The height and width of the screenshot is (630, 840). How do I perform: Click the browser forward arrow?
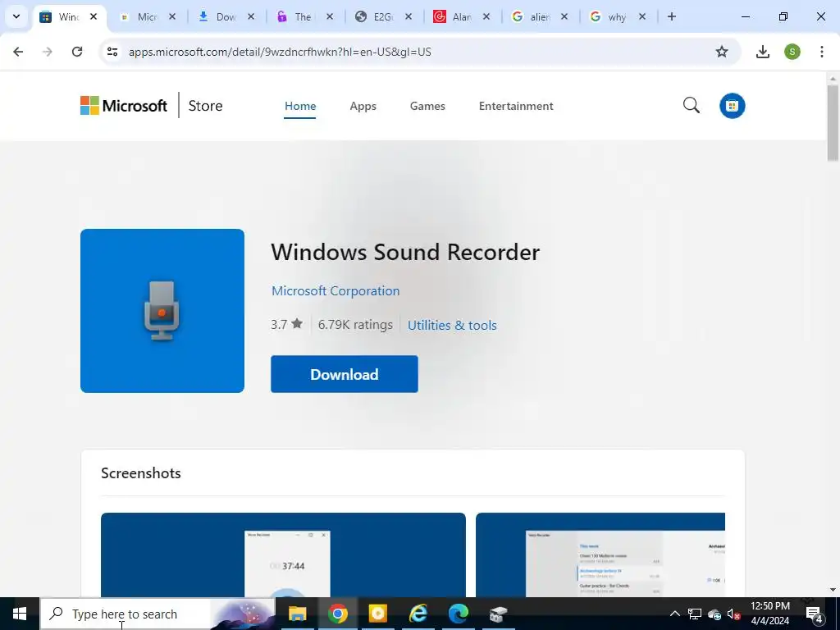click(48, 52)
